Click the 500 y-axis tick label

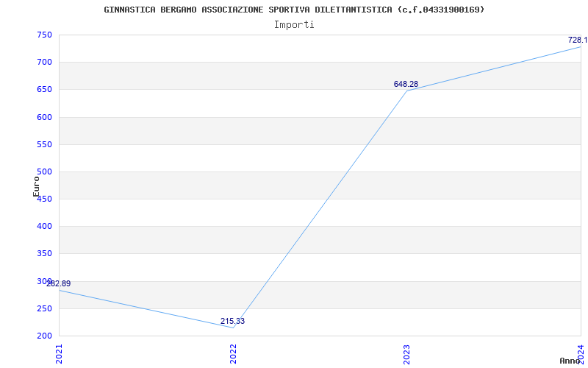(x=44, y=172)
